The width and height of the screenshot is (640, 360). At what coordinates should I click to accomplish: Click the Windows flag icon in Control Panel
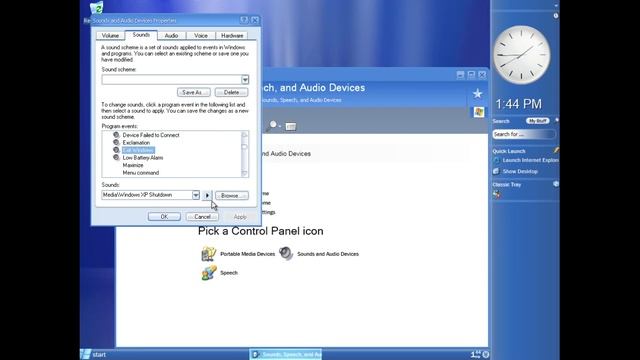pos(479,112)
